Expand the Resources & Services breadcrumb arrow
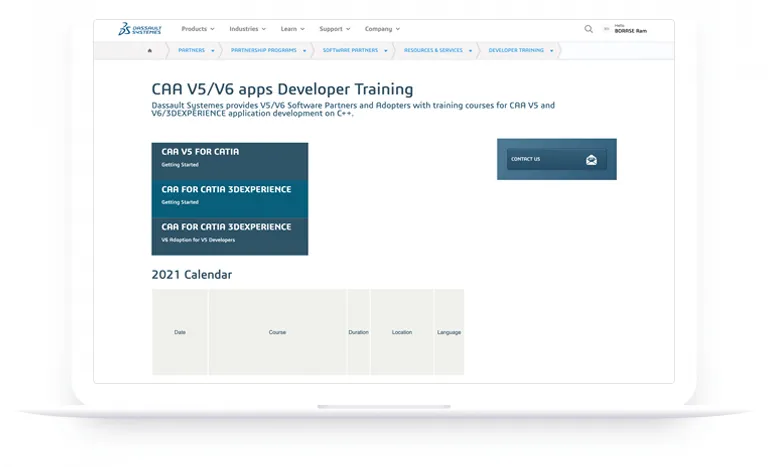The height and width of the screenshot is (467, 768). click(x=470, y=51)
